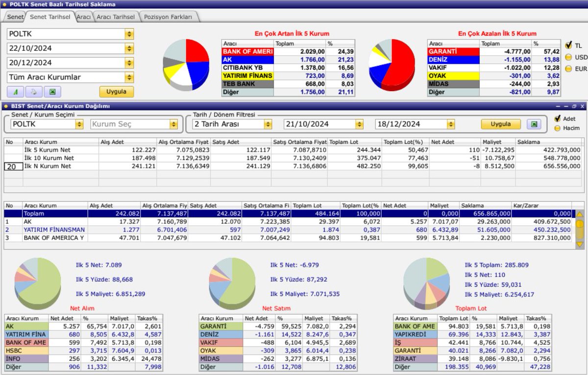
Task: Click Uygula button in top filter panel
Action: [x=117, y=92]
